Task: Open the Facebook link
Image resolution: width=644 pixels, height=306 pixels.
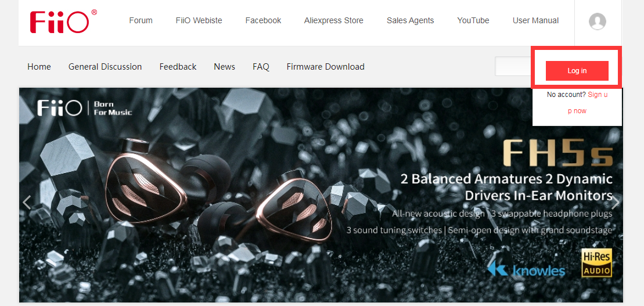Action: [x=263, y=20]
